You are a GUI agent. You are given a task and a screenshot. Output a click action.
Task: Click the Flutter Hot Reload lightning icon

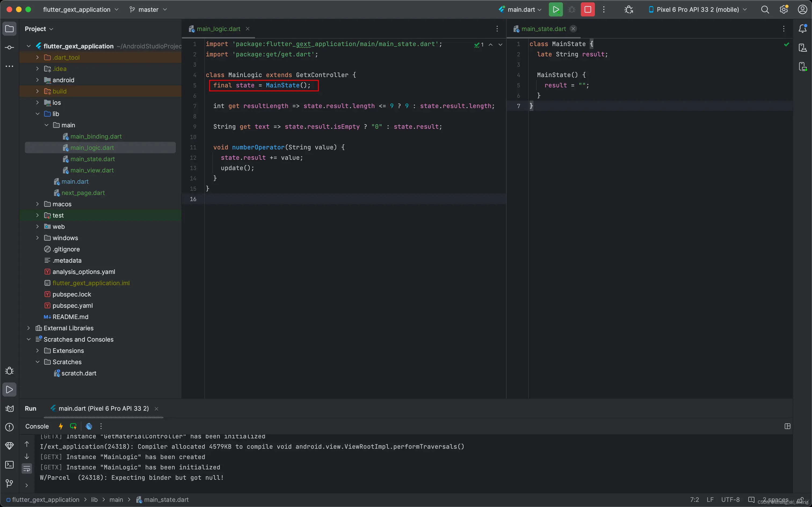[x=61, y=426]
